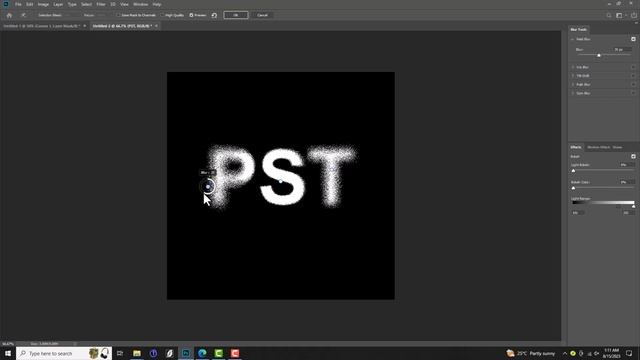Expand the Iris Blur section
The width and height of the screenshot is (640, 360).
coord(573,67)
